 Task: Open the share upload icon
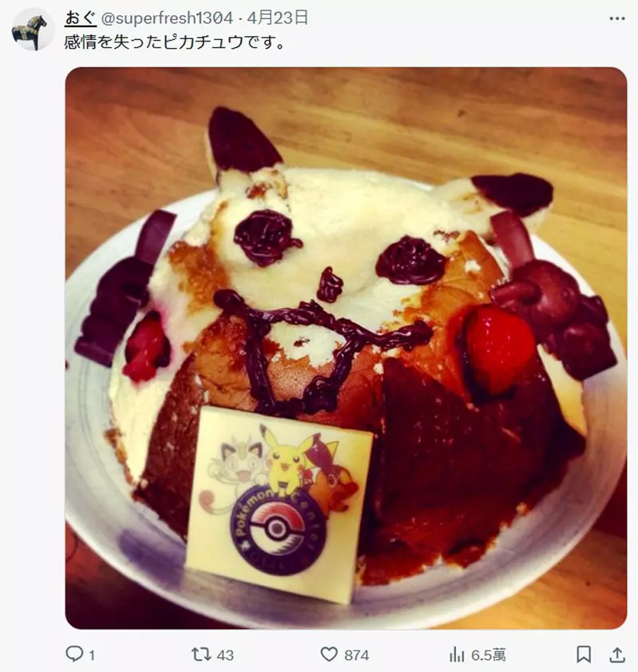(617, 654)
